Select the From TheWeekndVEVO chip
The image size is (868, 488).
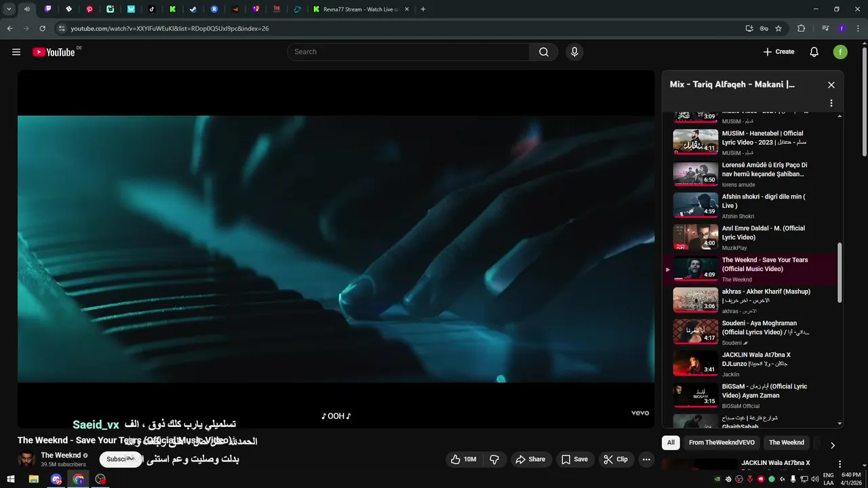[722, 443]
